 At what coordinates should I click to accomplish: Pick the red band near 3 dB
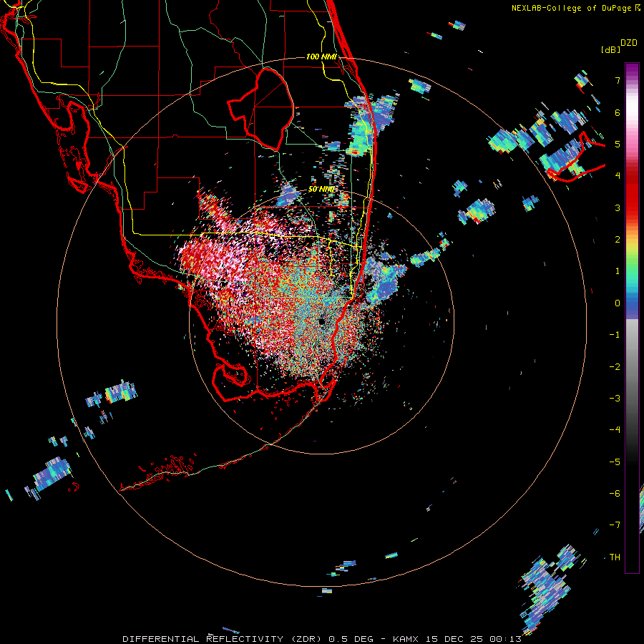pos(632,205)
